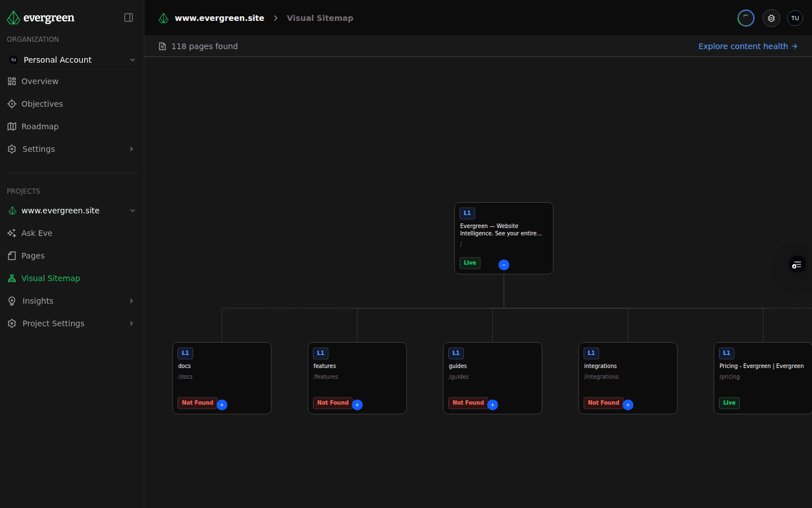Click the floating sitemap legend button

click(x=796, y=264)
